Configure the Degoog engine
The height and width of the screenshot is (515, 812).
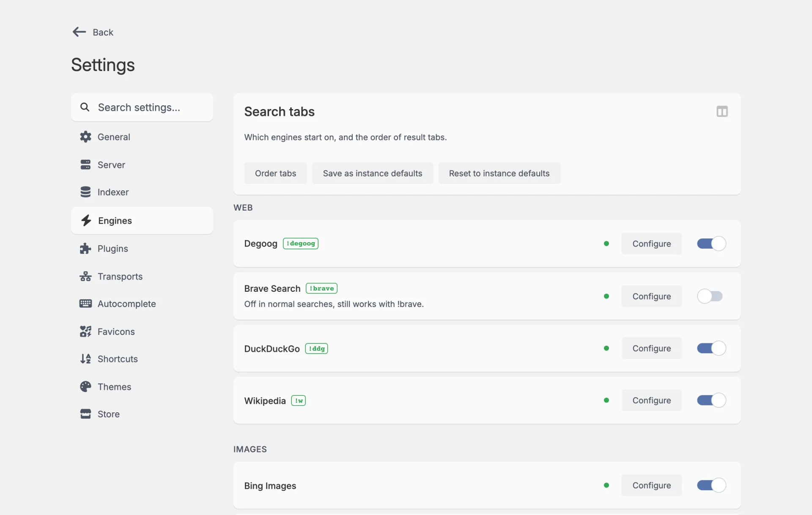point(651,244)
